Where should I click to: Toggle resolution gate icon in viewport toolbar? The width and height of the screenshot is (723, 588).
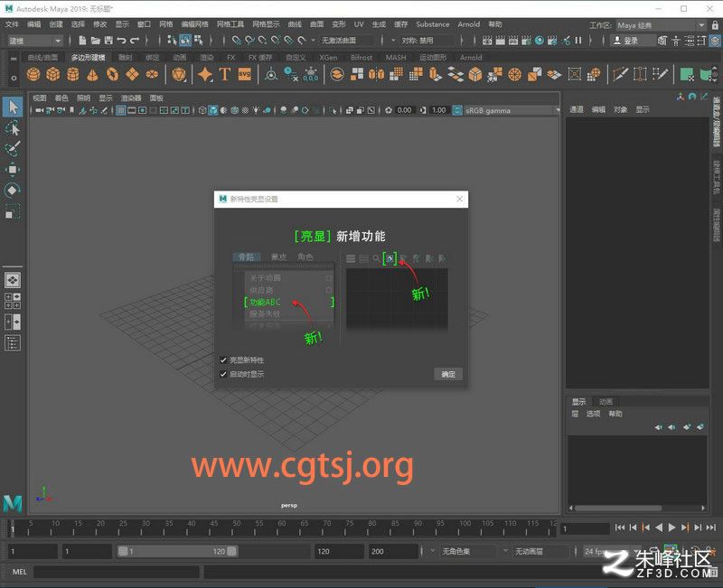pos(143,110)
